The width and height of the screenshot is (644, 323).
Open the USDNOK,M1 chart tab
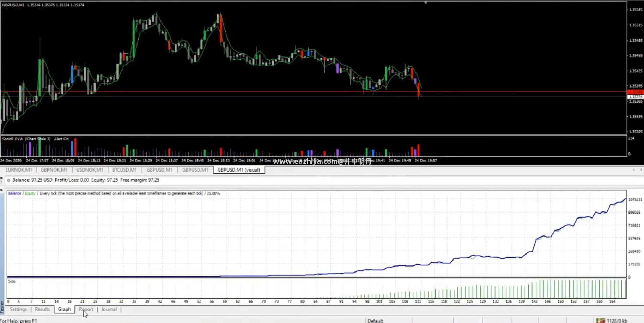click(x=90, y=170)
